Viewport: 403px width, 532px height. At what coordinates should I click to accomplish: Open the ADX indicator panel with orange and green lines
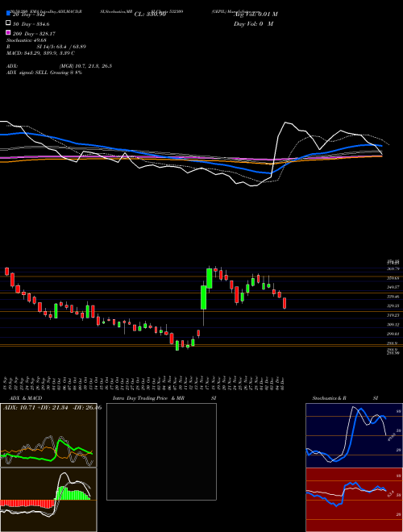click(48, 435)
